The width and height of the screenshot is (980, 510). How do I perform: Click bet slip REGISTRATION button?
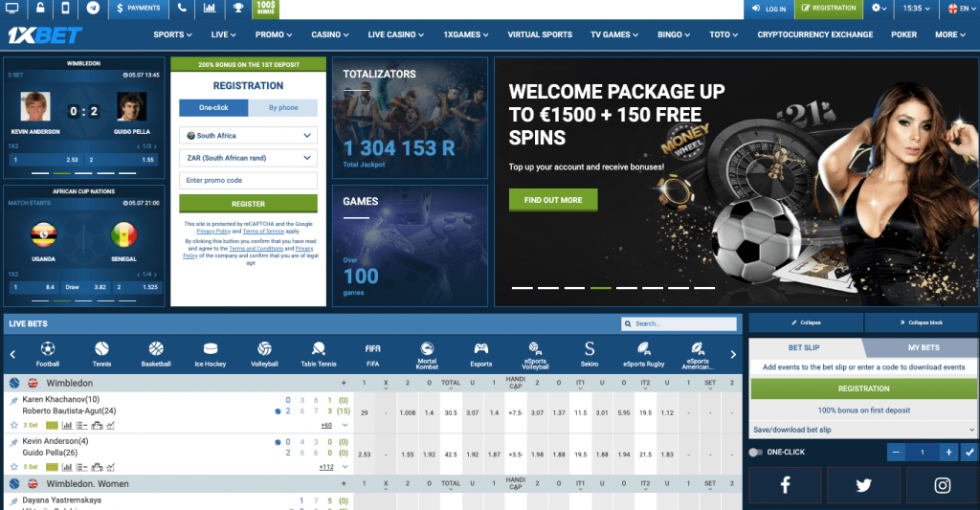(x=864, y=388)
